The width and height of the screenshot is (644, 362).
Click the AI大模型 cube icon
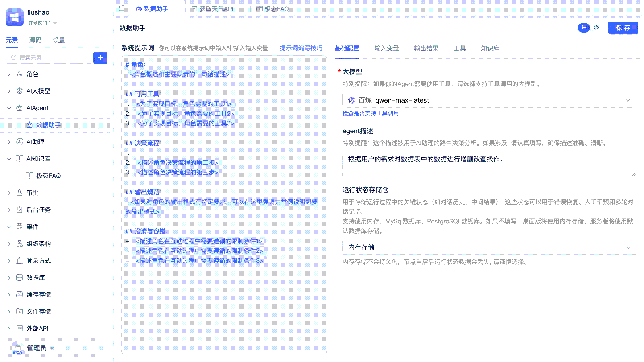[20, 91]
